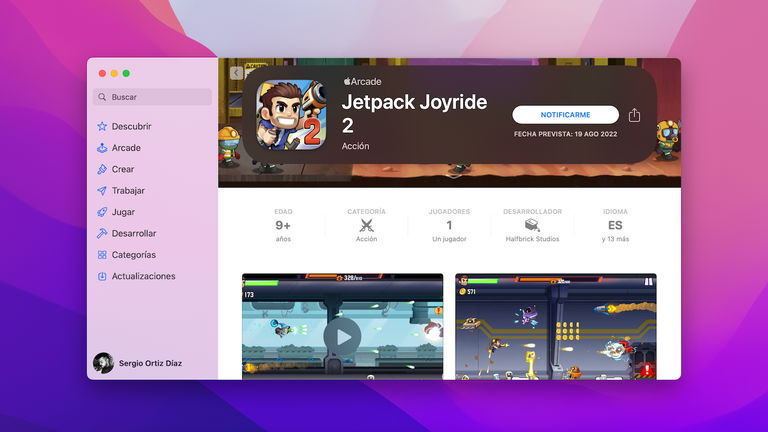Viewport: 768px width, 432px height.
Task: Click the Arcade joystick icon
Action: tap(102, 148)
